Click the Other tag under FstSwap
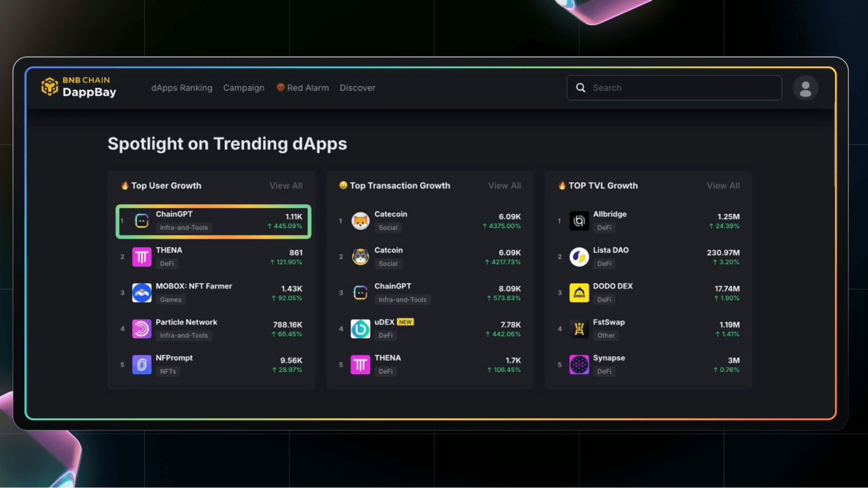 point(606,335)
